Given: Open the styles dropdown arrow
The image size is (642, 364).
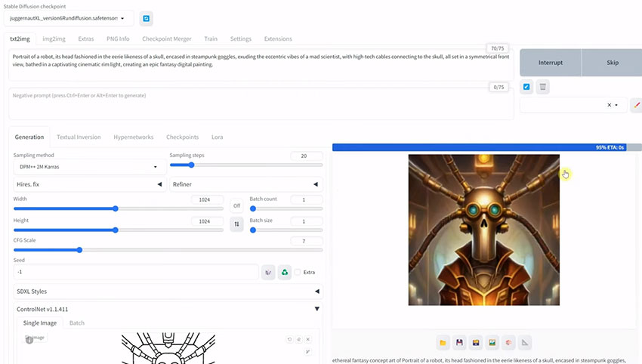Looking at the screenshot, I should [616, 105].
